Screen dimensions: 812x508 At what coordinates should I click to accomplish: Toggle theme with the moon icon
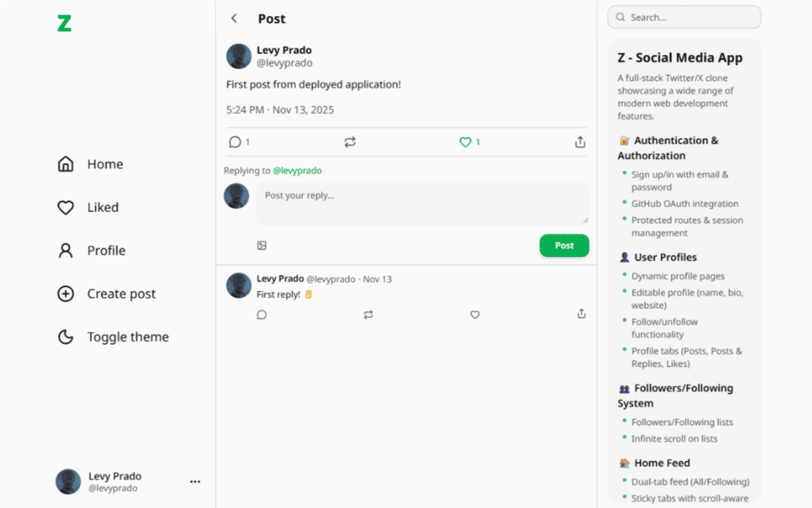click(65, 336)
